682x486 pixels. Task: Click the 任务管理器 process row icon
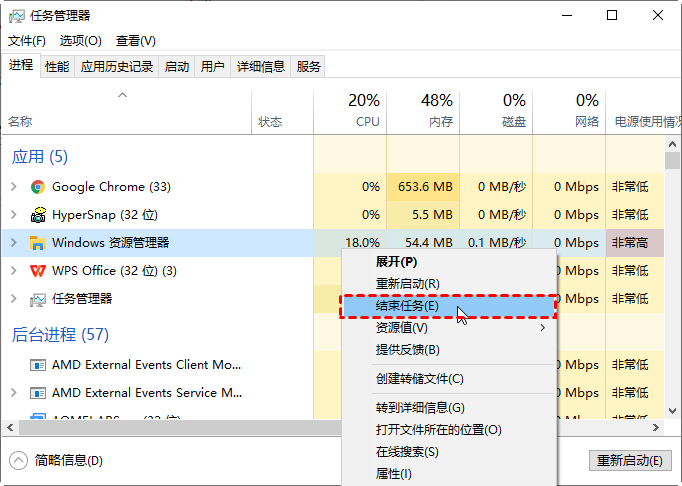click(x=38, y=299)
